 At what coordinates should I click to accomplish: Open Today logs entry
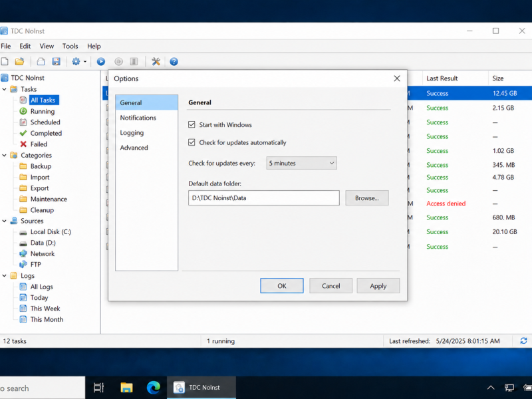click(x=39, y=297)
